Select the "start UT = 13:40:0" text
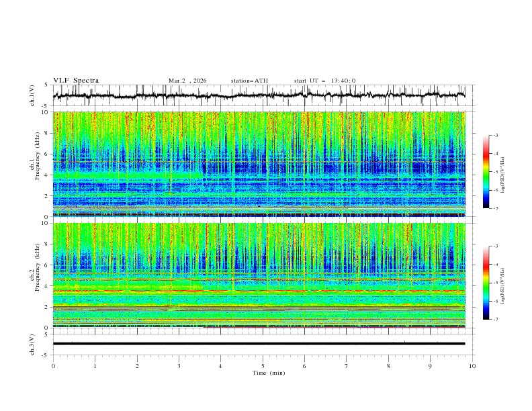Viewport: 532px width, 411px height. pos(324,81)
